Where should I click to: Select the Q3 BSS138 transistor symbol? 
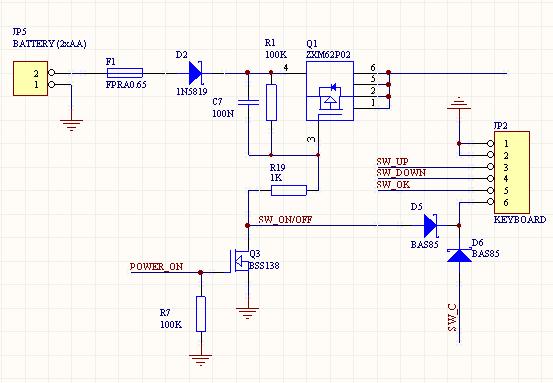240,261
